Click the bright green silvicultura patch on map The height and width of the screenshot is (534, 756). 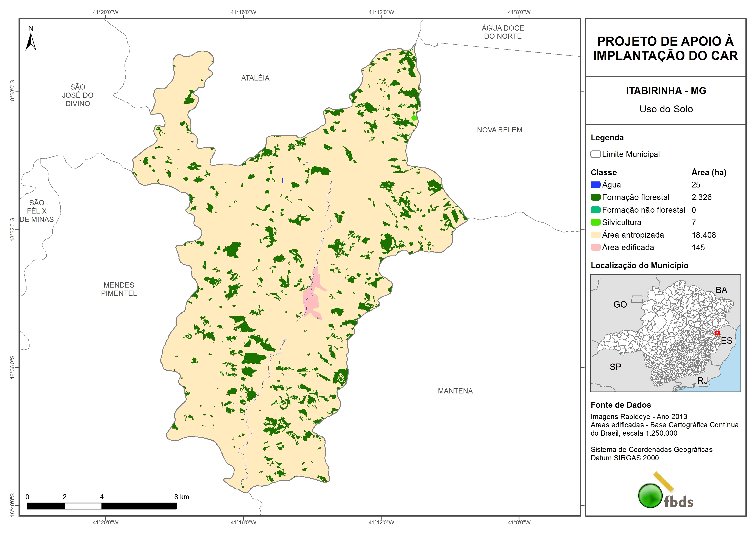[x=414, y=118]
